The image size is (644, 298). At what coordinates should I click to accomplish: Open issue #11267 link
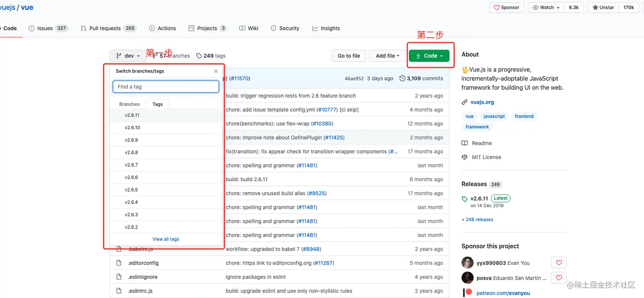pos(323,263)
